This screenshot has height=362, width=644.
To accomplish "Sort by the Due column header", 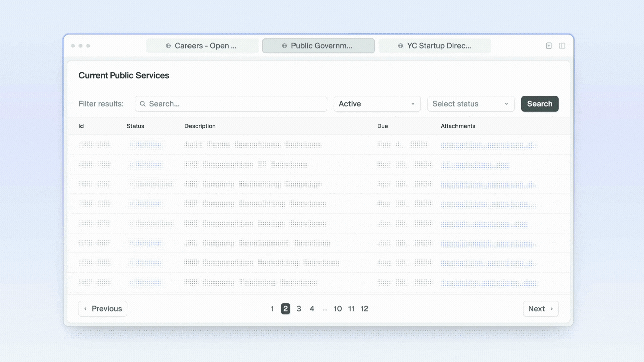I will (382, 126).
